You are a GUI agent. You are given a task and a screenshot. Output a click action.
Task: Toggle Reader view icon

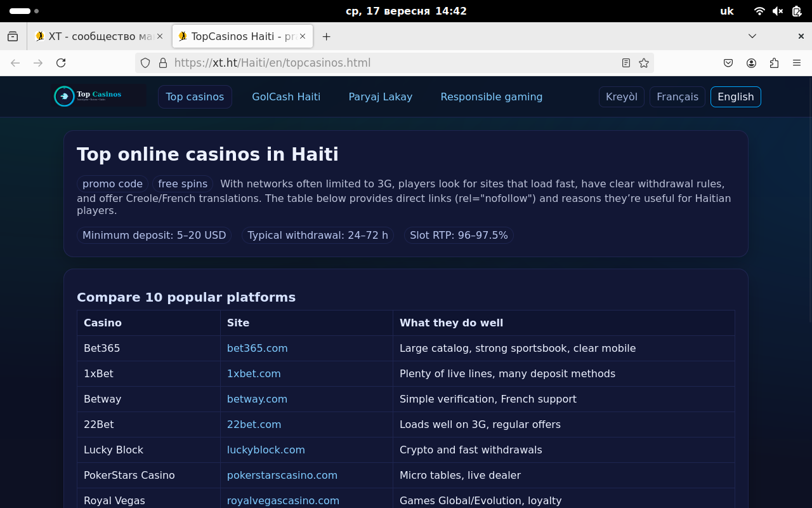[626, 63]
